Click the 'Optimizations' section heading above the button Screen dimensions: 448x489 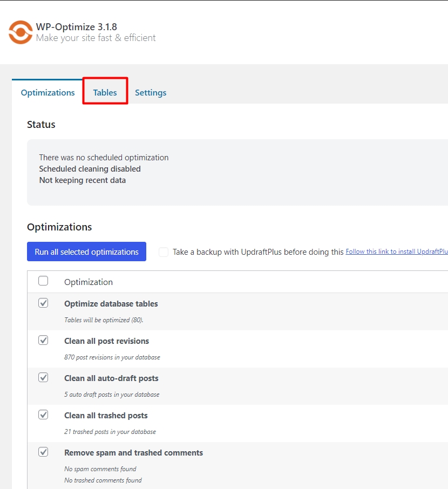pyautogui.click(x=59, y=227)
